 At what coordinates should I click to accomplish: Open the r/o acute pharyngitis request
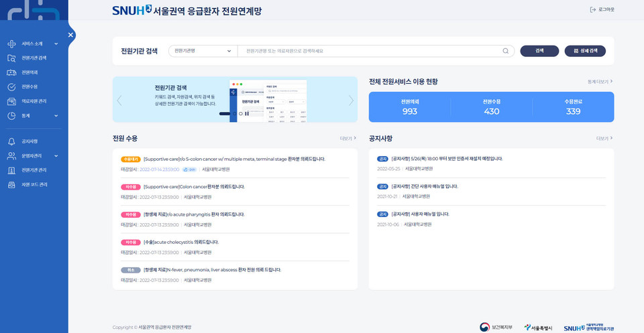point(195,214)
